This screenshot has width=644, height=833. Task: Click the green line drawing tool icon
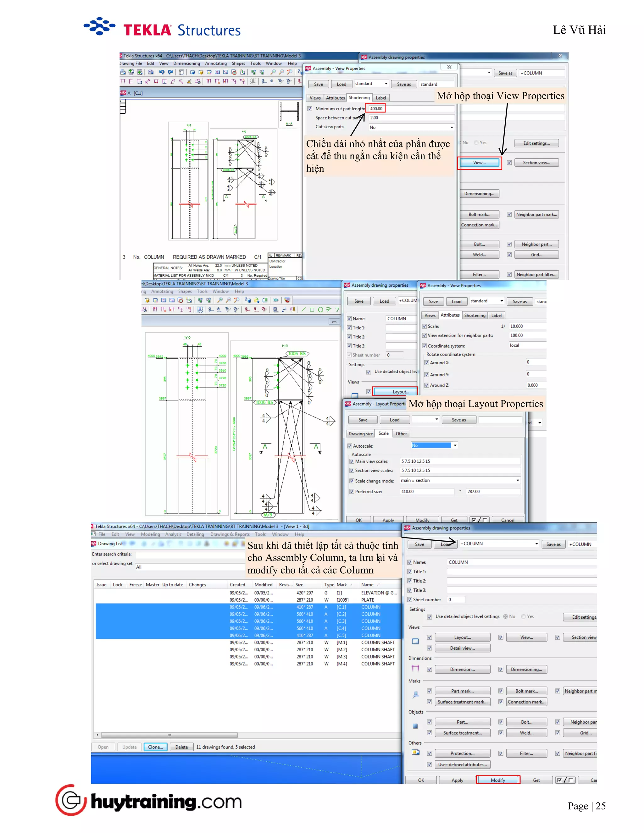[304, 310]
